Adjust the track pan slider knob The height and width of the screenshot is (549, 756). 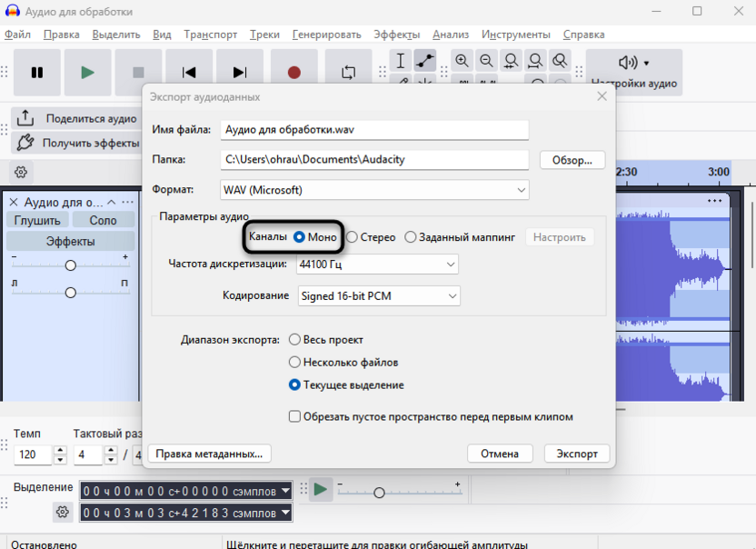(70, 293)
